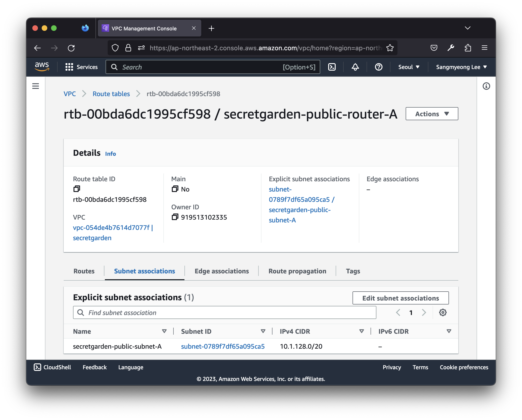The height and width of the screenshot is (420, 522).
Task: Open Cookie preferences in the footer
Action: click(464, 367)
